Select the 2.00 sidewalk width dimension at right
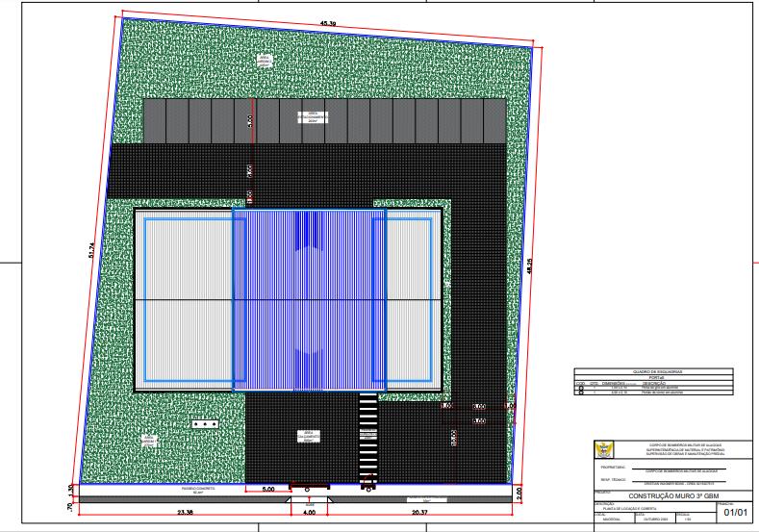This screenshot has width=759, height=532. pos(519,492)
